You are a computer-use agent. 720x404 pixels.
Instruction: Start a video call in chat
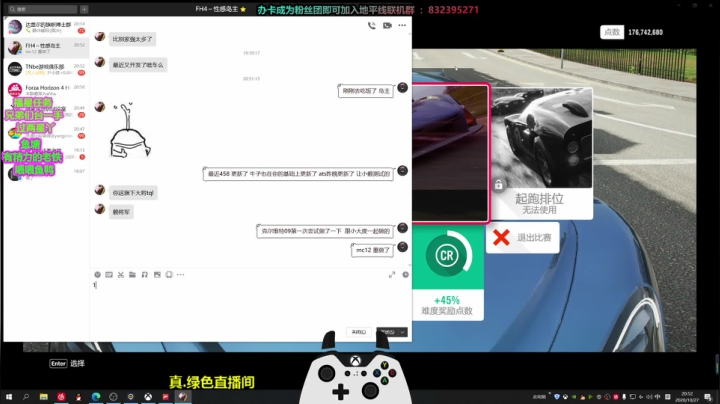click(387, 26)
